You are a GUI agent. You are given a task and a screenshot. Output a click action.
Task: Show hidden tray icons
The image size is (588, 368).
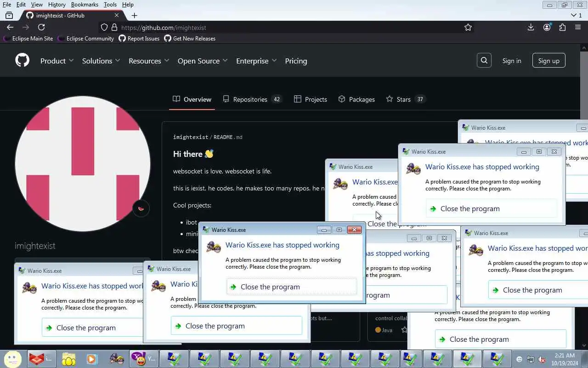pos(520,359)
